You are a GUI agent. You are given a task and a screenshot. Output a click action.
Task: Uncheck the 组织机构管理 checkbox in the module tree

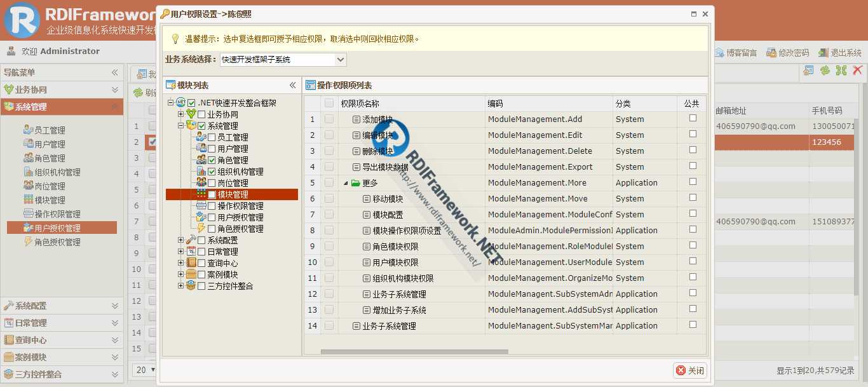click(x=212, y=171)
